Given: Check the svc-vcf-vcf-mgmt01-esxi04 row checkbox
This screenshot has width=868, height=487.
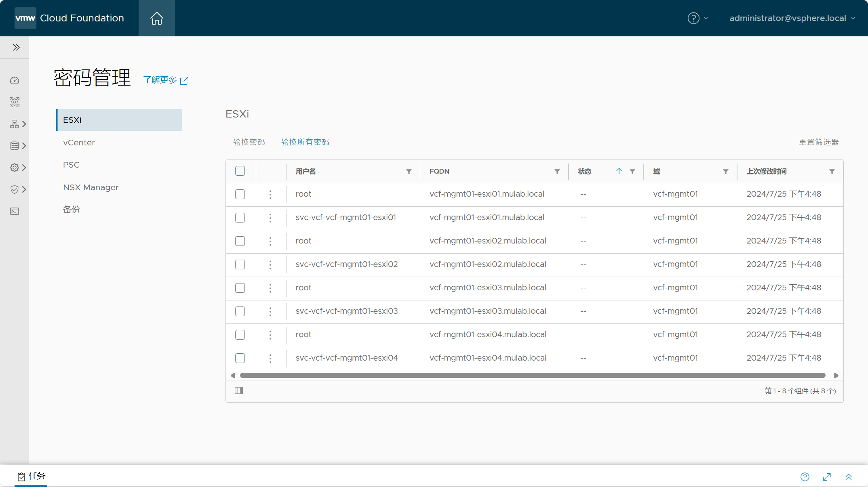Looking at the screenshot, I should (x=240, y=358).
